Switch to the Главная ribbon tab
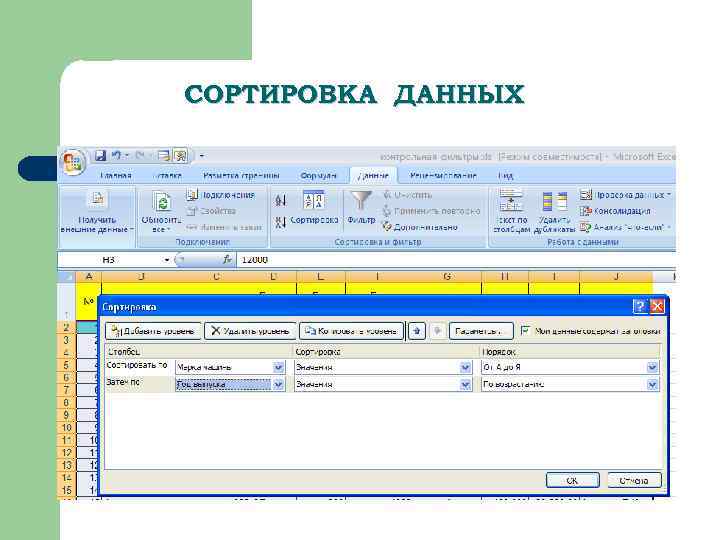This screenshot has height=540, width=720. [x=116, y=175]
